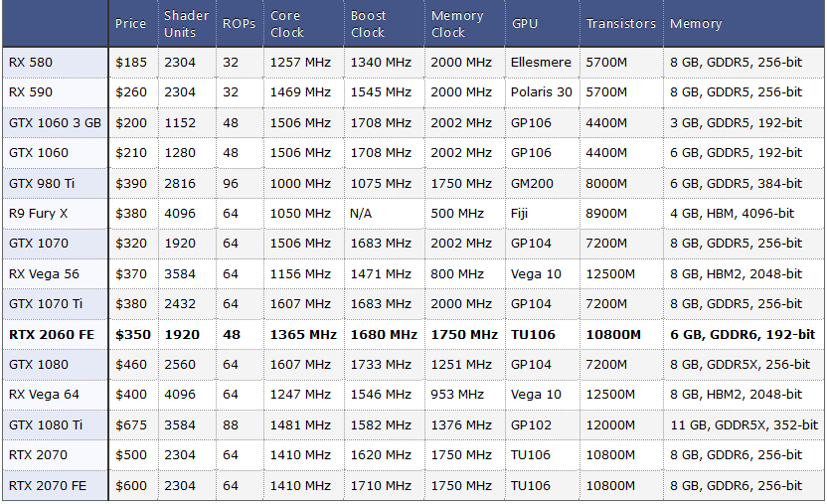
Task: Select the RTX 2070 FE row name
Action: [48, 485]
